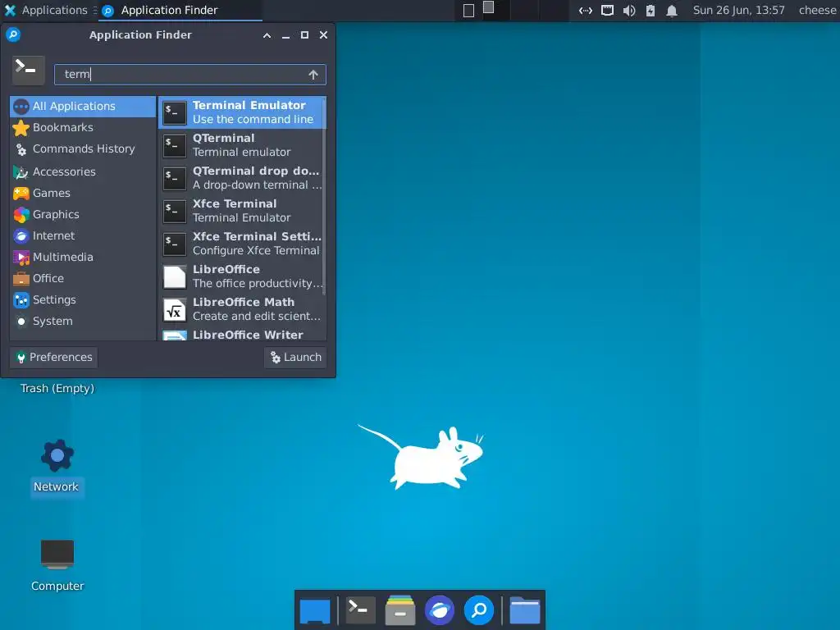Choose the All Applications category
Screen dimensions: 840x630
point(83,106)
